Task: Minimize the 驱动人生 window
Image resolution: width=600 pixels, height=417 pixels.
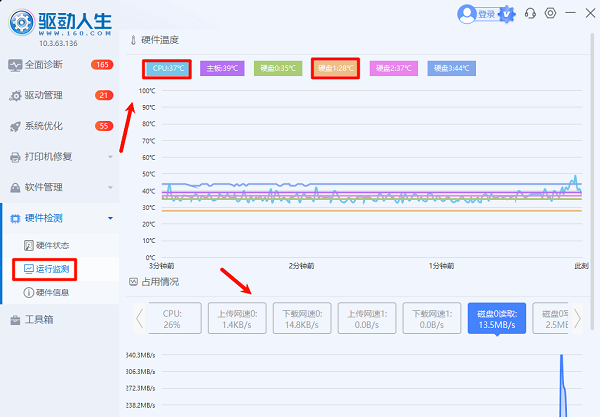Action: point(571,13)
